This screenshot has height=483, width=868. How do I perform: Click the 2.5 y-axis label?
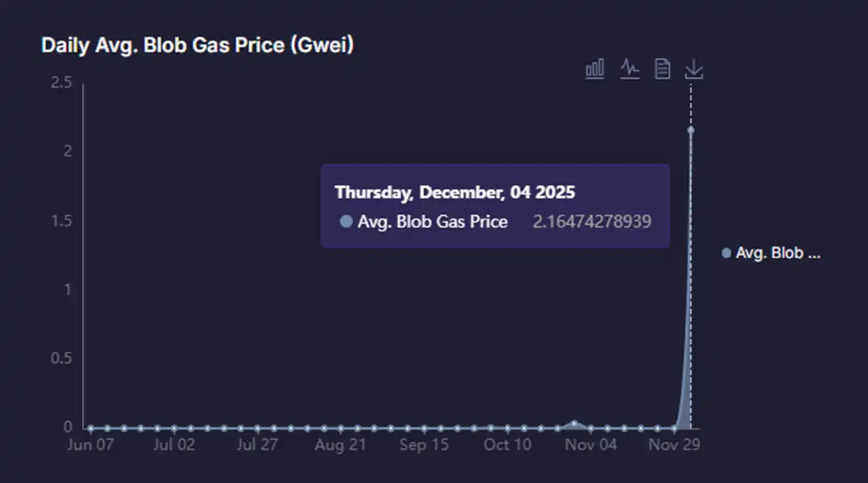(62, 83)
